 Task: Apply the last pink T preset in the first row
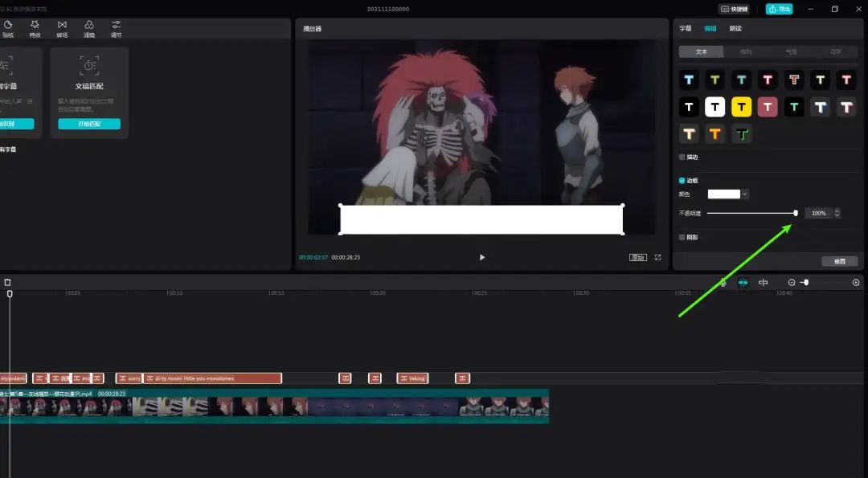pyautogui.click(x=846, y=80)
